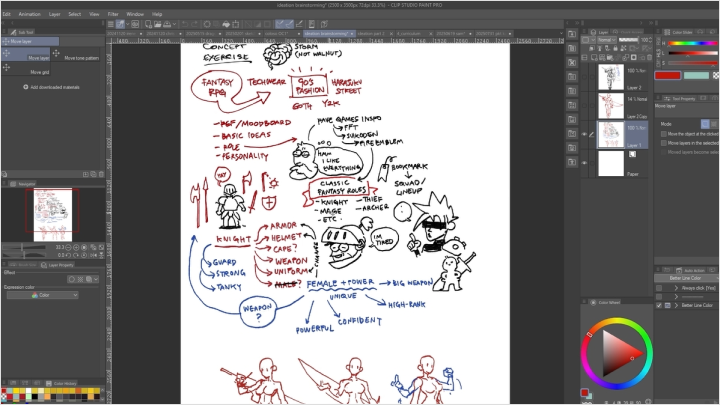Select the transparent color swatch
The image size is (720, 405).
[x=716, y=75]
